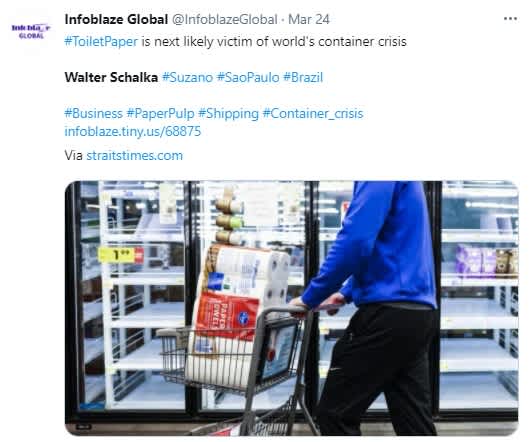Screen dimensions: 531x442
Task: Click the yellow price tag in the photo
Action: [x=121, y=255]
